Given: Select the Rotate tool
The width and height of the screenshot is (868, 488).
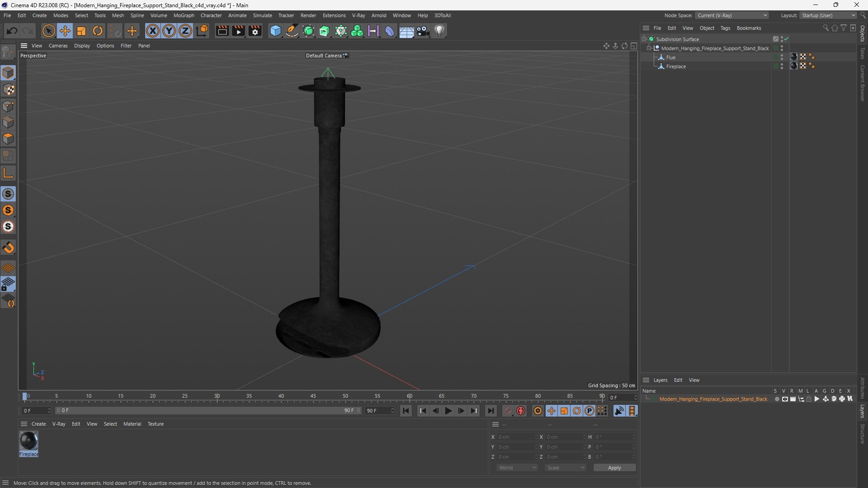Looking at the screenshot, I should pos(98,31).
